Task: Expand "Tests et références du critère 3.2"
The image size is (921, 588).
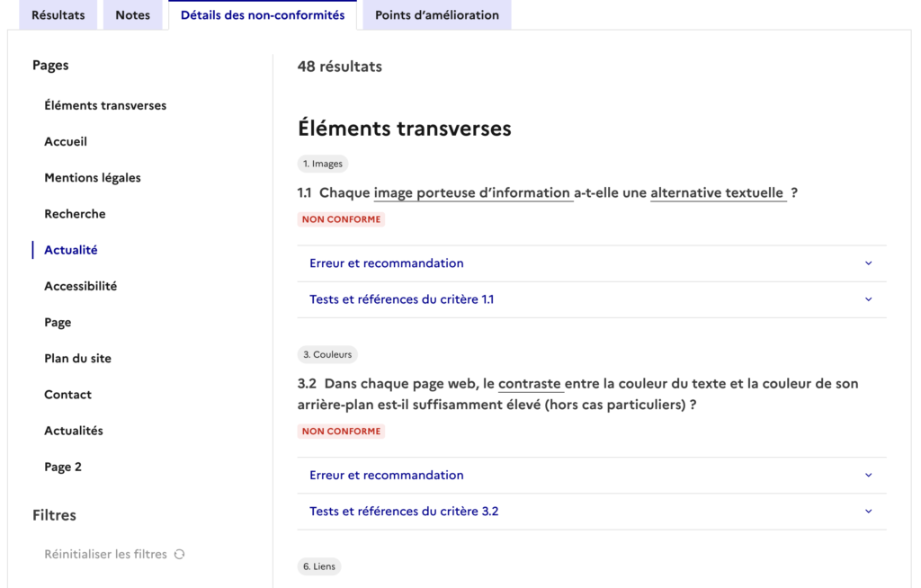Action: tap(404, 512)
